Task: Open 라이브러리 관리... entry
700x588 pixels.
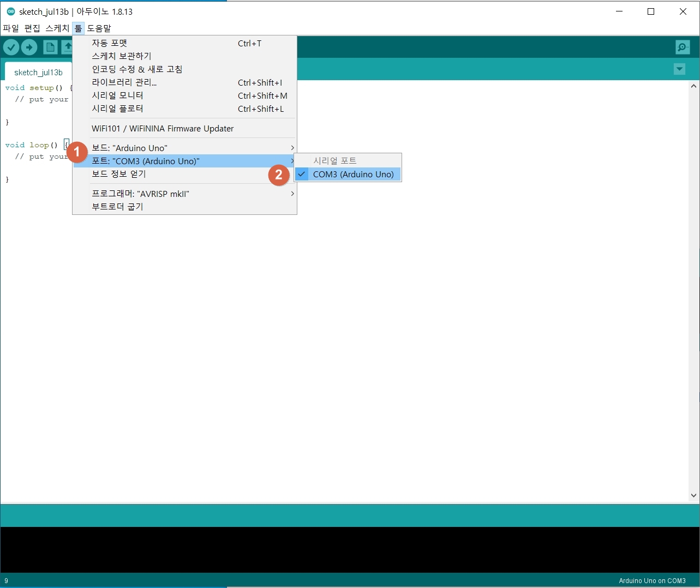Action: point(185,82)
